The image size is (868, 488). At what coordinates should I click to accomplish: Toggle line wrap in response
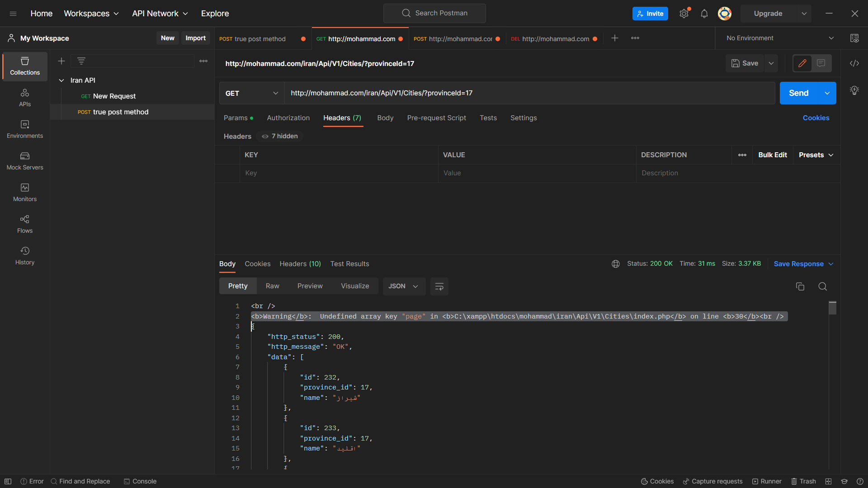[439, 286]
